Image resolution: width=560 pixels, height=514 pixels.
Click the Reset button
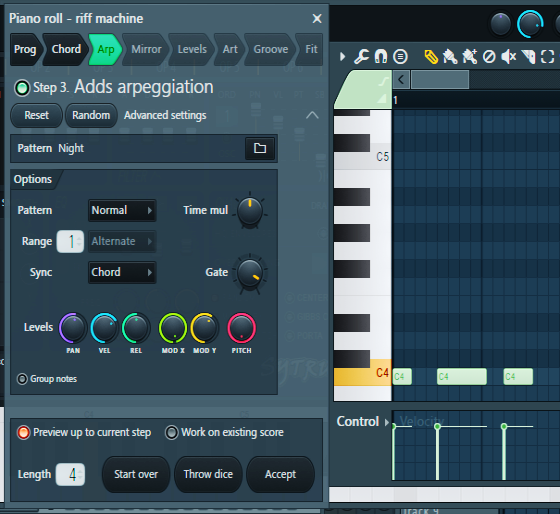coord(36,115)
